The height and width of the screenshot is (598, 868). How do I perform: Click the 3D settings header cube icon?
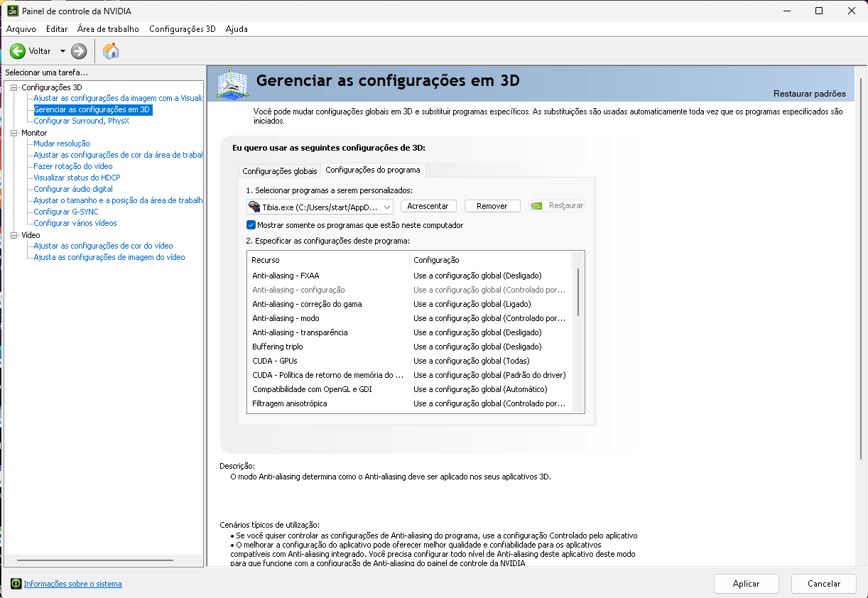pos(232,85)
